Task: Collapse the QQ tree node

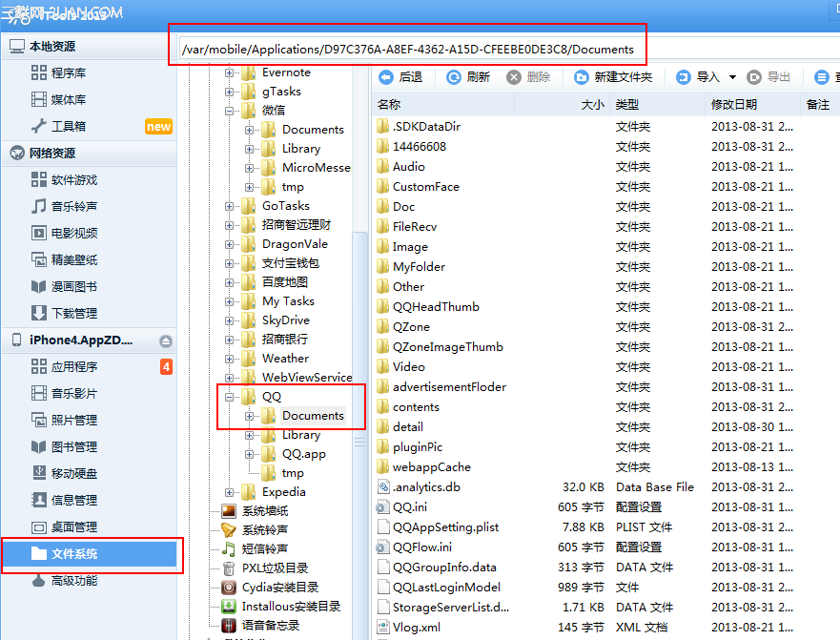Action: click(229, 397)
